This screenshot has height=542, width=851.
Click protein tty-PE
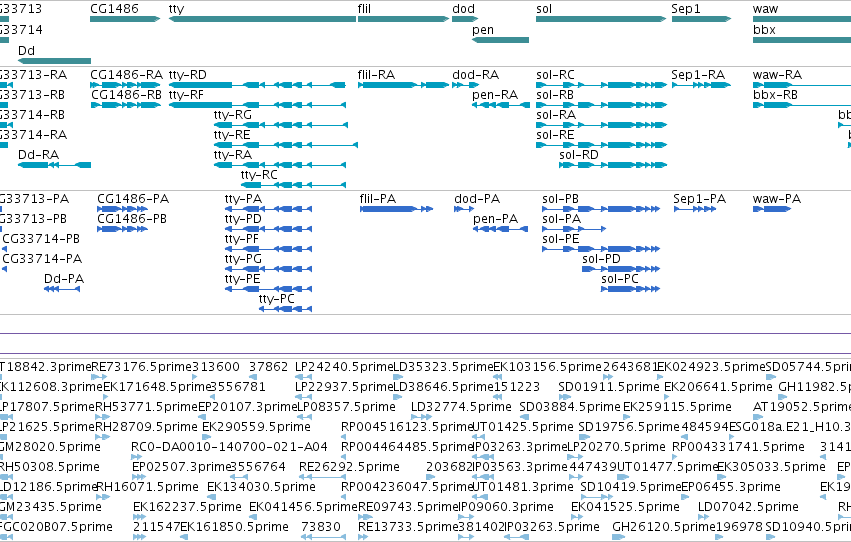(269, 289)
